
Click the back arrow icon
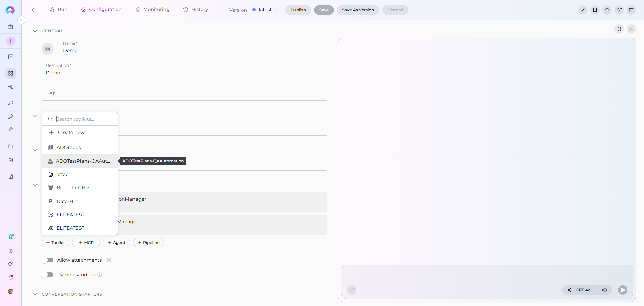click(34, 10)
